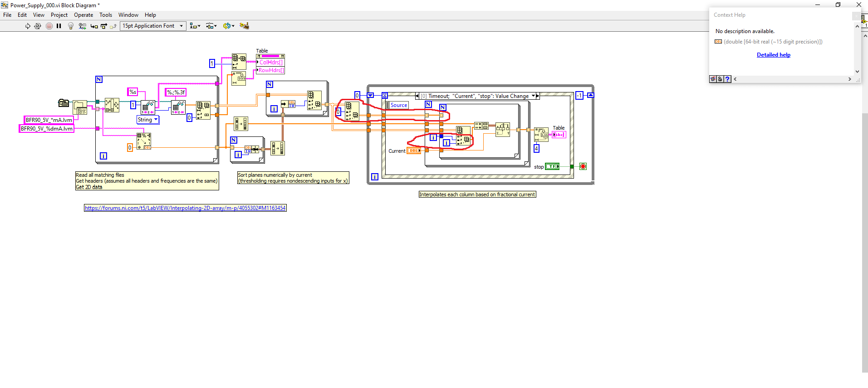Select the %s format string constant
The height and width of the screenshot is (388, 868).
tap(132, 92)
